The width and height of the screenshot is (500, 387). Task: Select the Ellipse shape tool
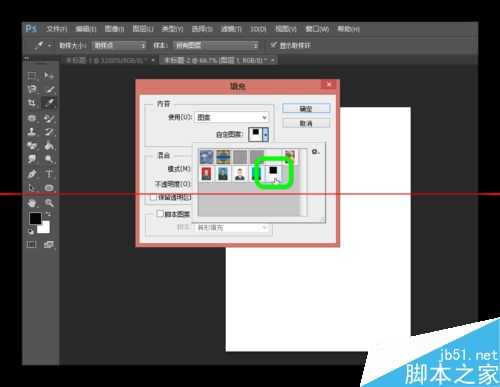[49, 187]
